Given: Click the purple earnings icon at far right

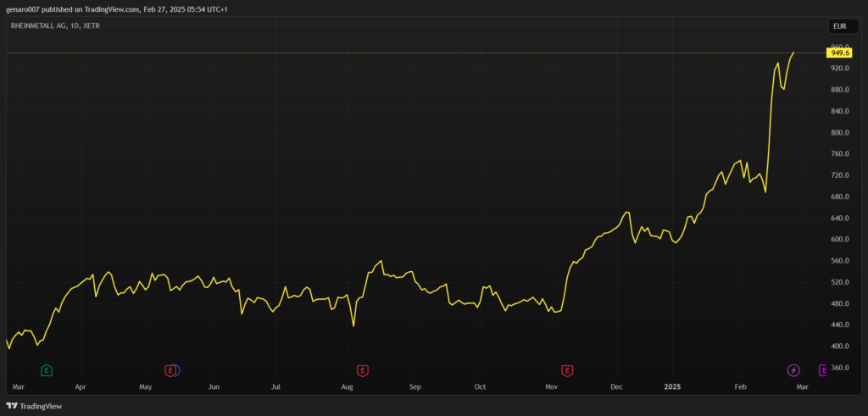Looking at the screenshot, I should (821, 370).
